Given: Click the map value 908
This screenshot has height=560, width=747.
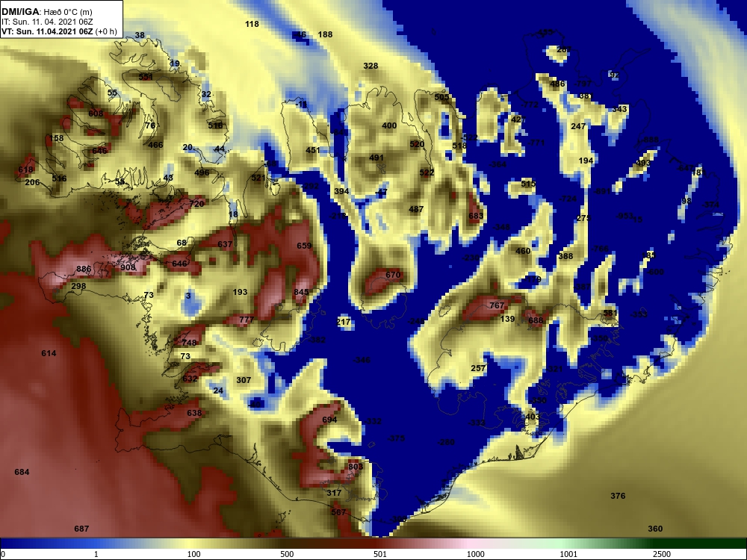Looking at the screenshot, I should pyautogui.click(x=128, y=267).
